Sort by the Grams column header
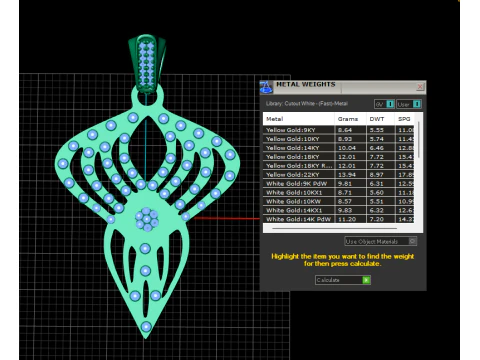 pyautogui.click(x=350, y=119)
